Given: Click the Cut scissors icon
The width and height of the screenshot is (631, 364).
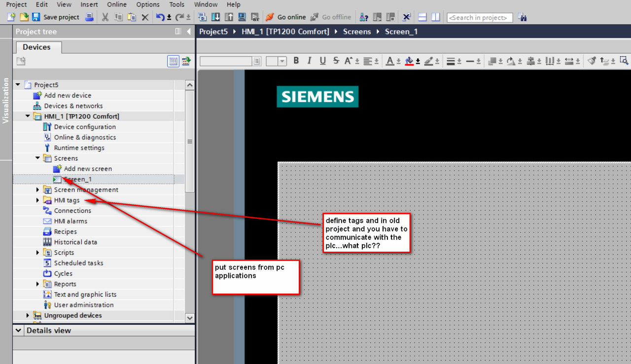Looking at the screenshot, I should (x=105, y=17).
